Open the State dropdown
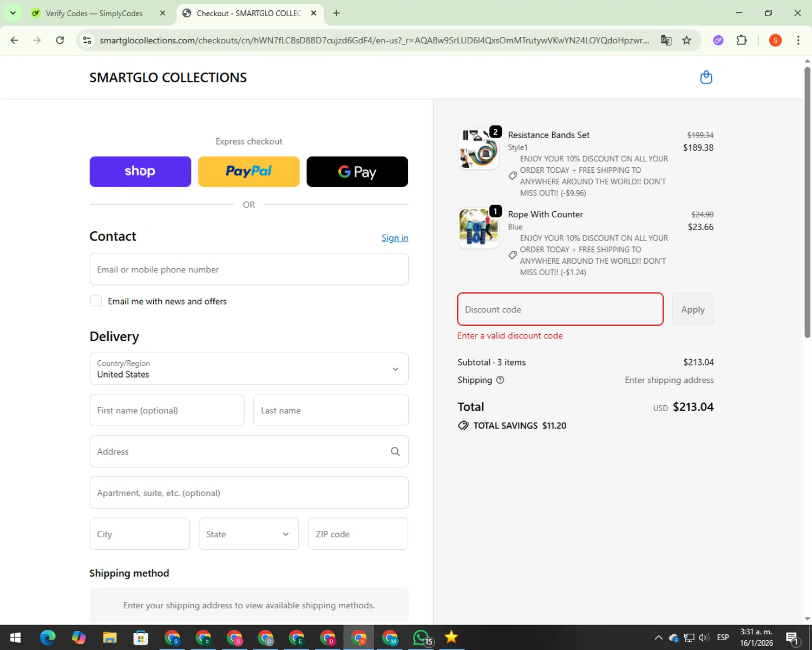Screen dimensions: 812x650 click(x=248, y=534)
